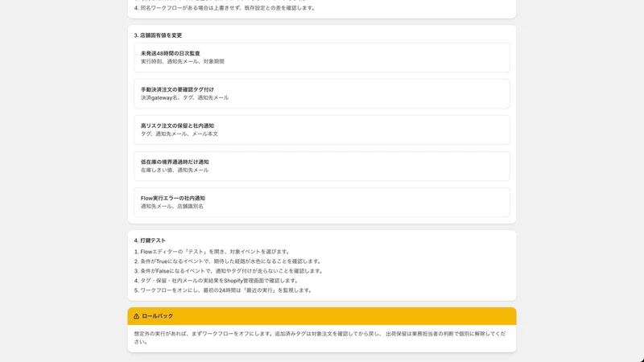Image resolution: width=644 pixels, height=362 pixels.
Task: Click the ロールバック banner title text
Action: [x=157, y=316]
